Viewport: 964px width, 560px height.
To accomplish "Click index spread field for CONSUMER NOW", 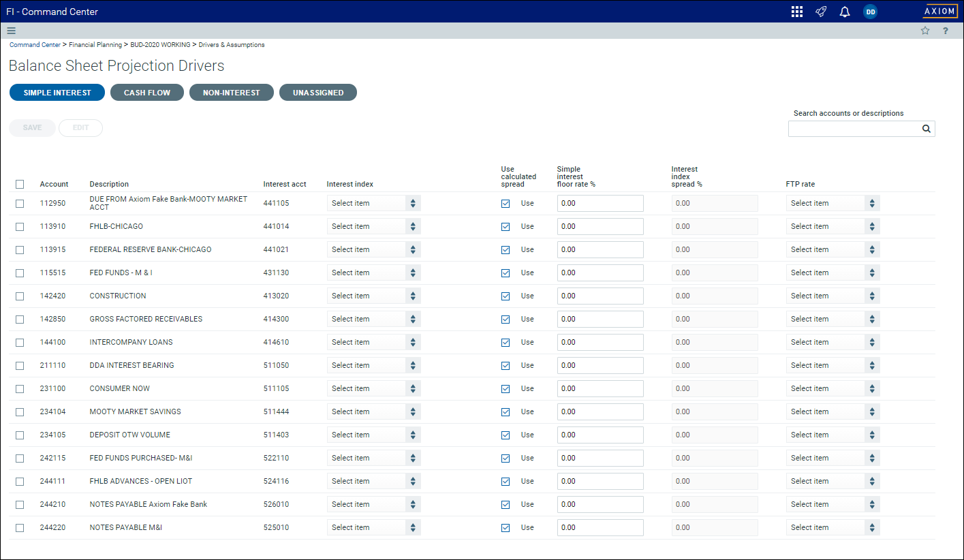I will (715, 388).
